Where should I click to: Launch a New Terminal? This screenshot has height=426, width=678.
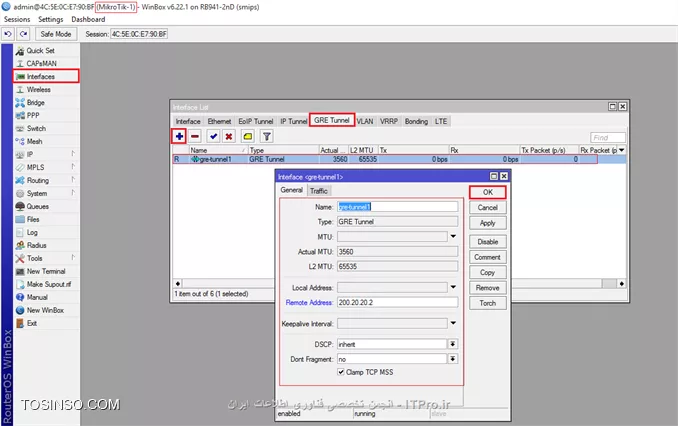[46, 271]
